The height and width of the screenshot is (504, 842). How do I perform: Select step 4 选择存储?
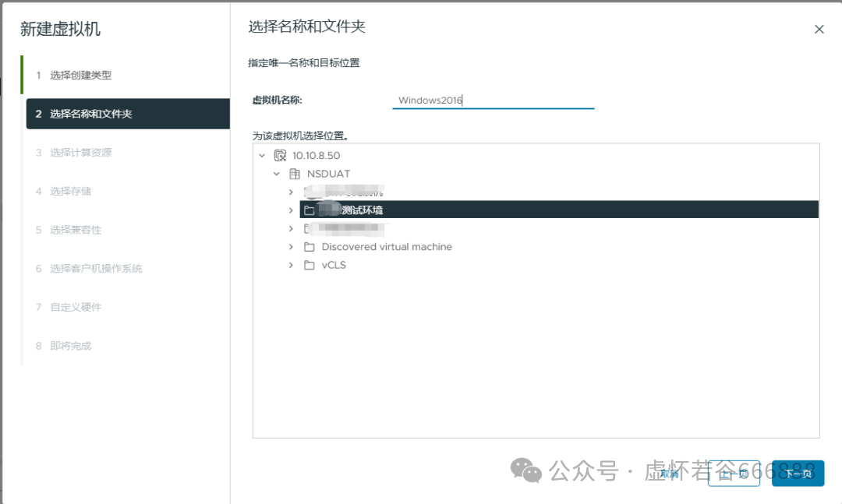click(x=126, y=191)
